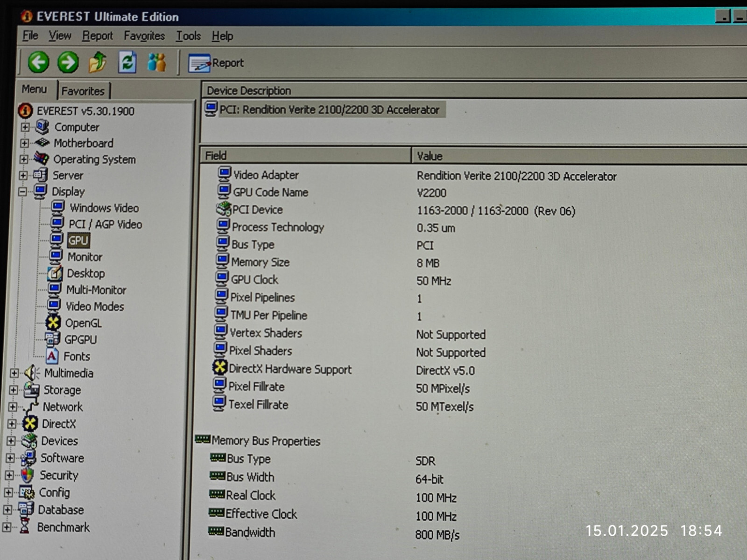
Task: Switch to the Favorites tab
Action: [83, 91]
